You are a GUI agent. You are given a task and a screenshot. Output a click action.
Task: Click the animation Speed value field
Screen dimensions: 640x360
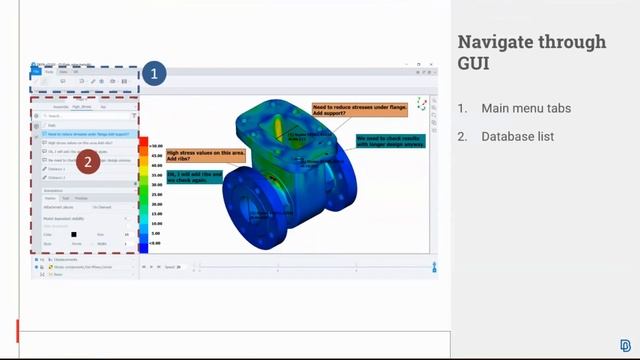(180, 267)
